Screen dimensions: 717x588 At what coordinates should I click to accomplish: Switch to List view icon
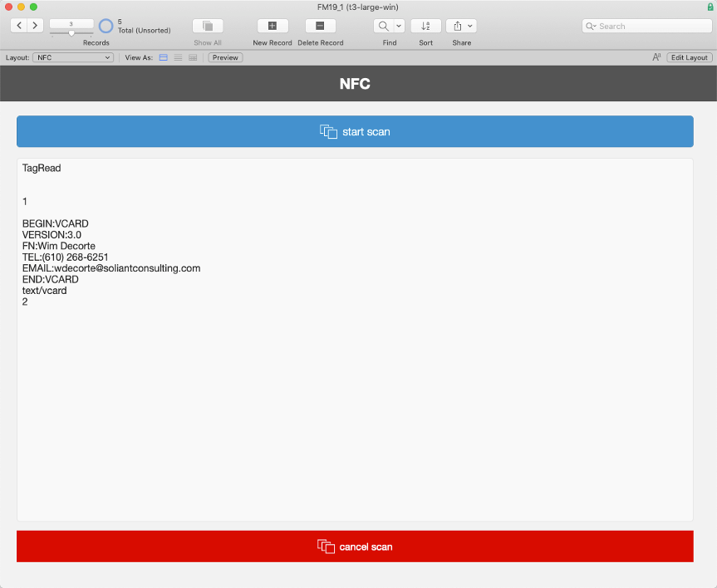point(178,57)
